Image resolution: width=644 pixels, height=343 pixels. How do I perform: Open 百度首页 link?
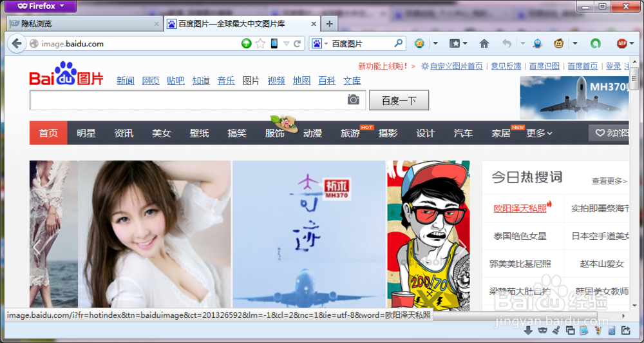pyautogui.click(x=583, y=66)
